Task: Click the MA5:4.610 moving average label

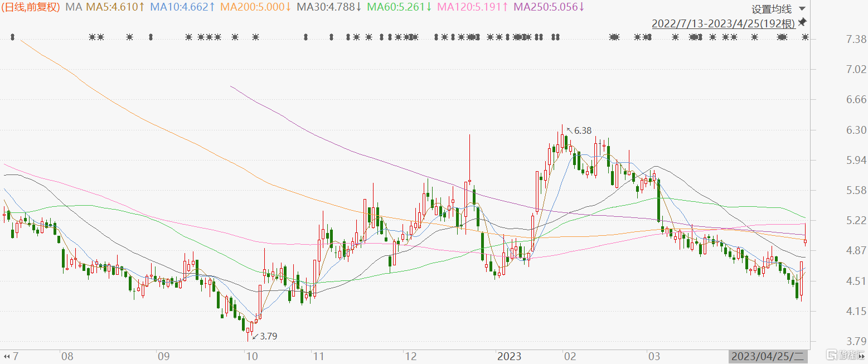Action: [115, 7]
